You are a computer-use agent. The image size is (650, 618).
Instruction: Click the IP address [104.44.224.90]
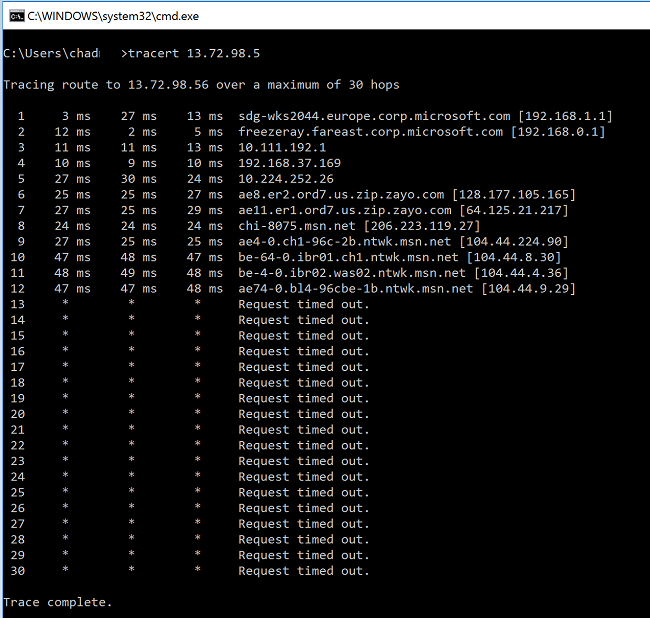pyautogui.click(x=514, y=242)
